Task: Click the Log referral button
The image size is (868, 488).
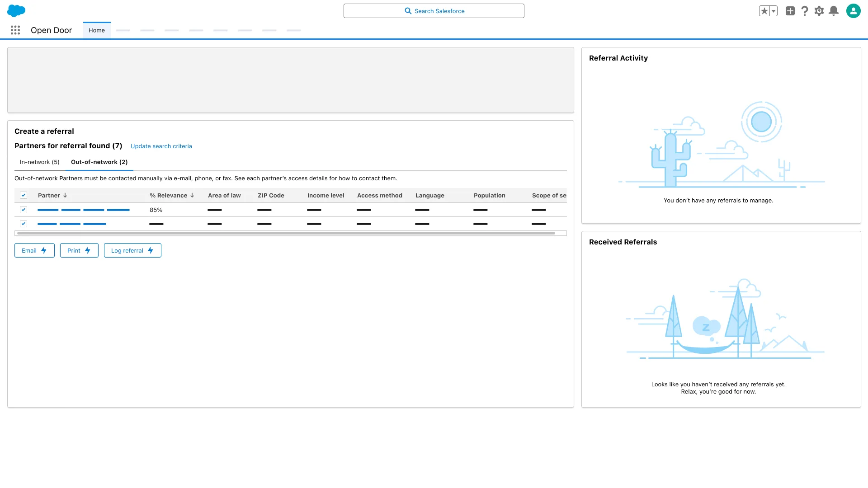Action: (x=132, y=250)
